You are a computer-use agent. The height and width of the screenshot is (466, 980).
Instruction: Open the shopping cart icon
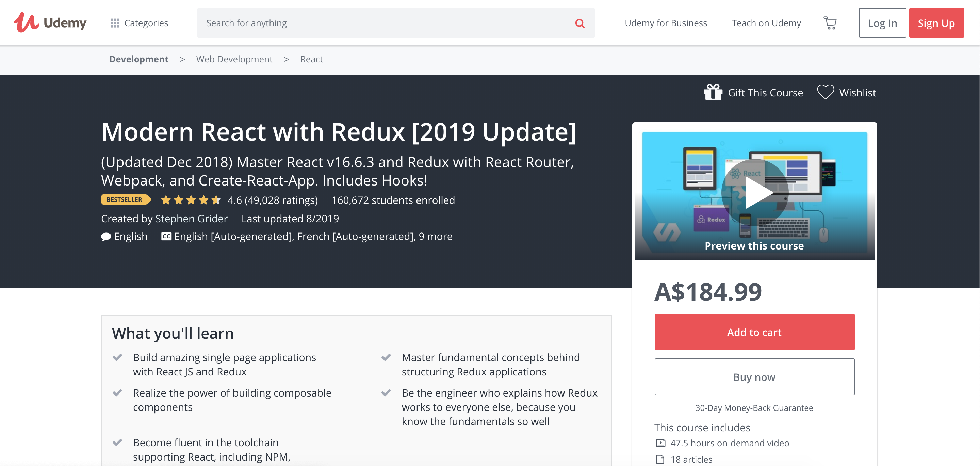(x=830, y=23)
